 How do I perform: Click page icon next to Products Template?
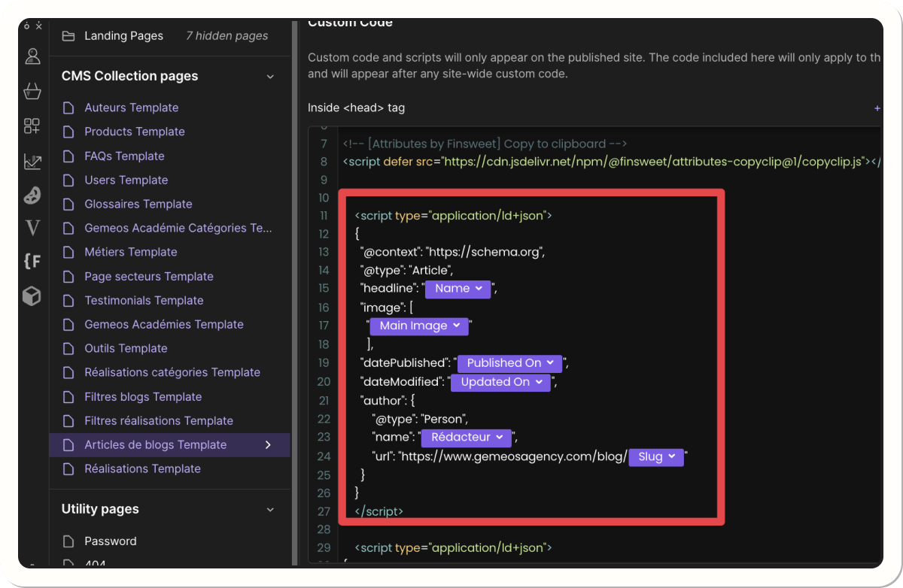click(x=68, y=132)
